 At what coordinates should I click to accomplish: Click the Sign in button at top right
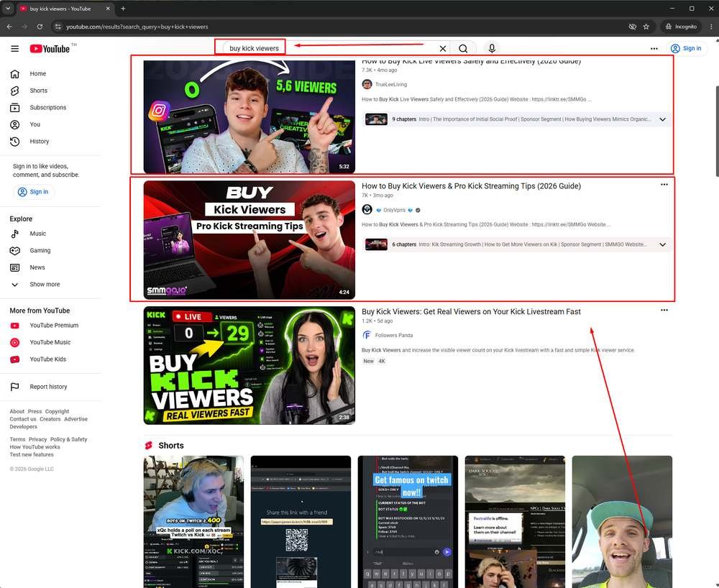coord(686,48)
